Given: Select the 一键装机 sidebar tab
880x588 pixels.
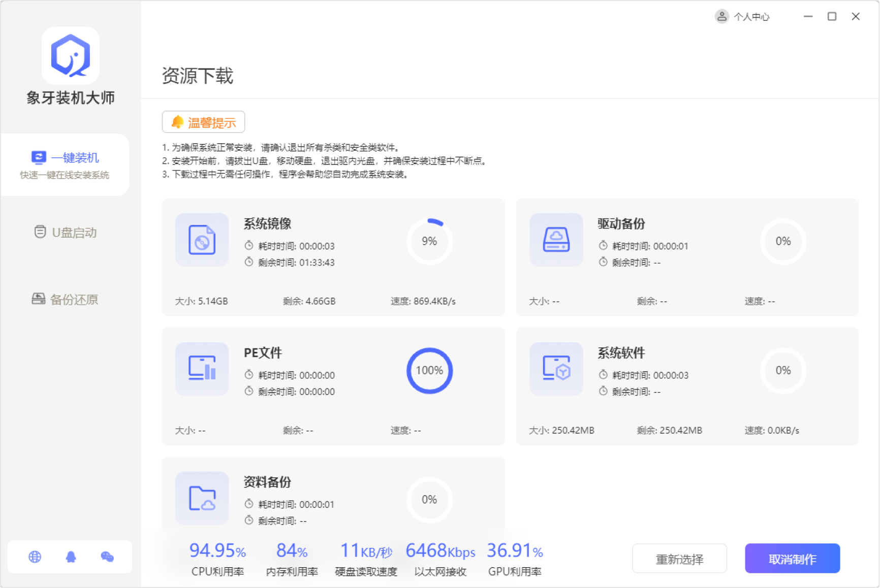Looking at the screenshot, I should pyautogui.click(x=65, y=165).
